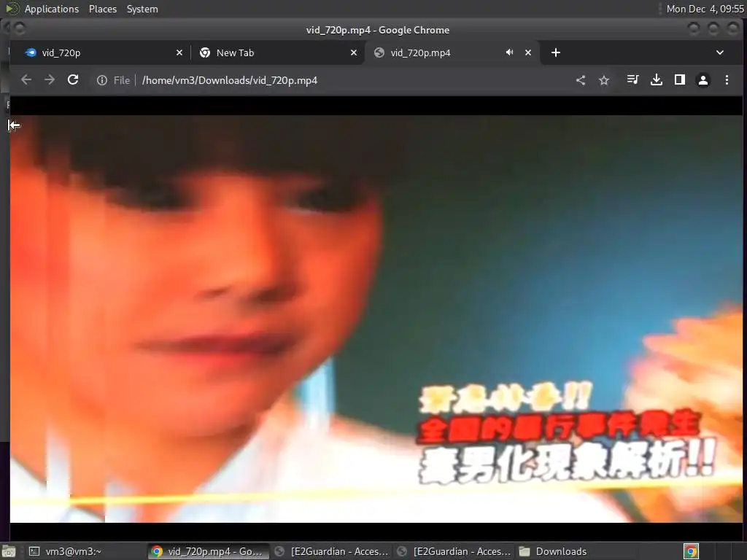Click the window menu button in title bar

20,29
